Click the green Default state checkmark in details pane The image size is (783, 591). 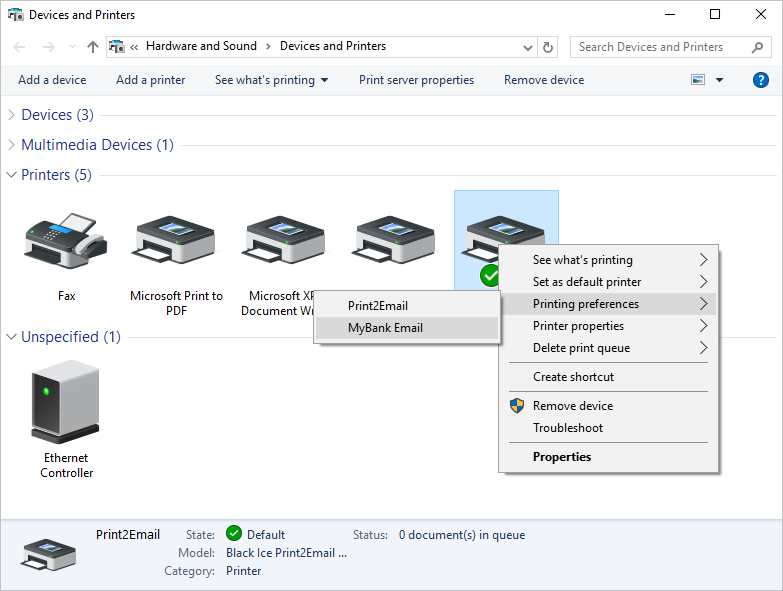point(233,534)
